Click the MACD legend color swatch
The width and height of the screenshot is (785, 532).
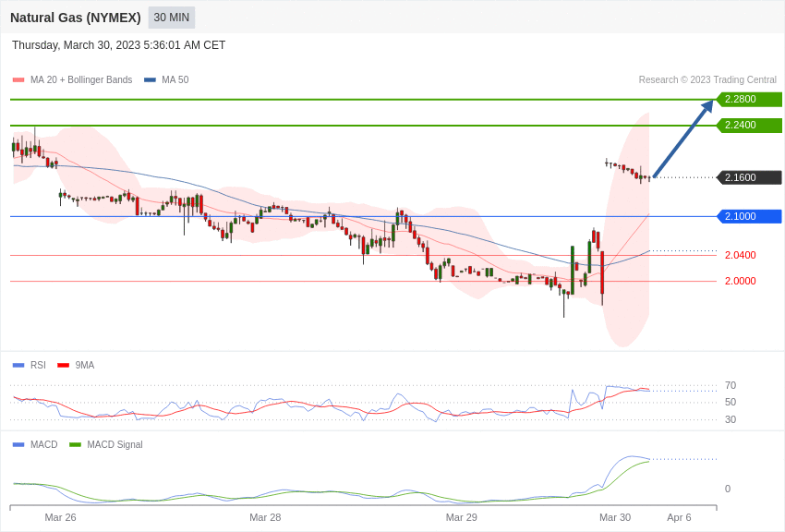coord(18,445)
